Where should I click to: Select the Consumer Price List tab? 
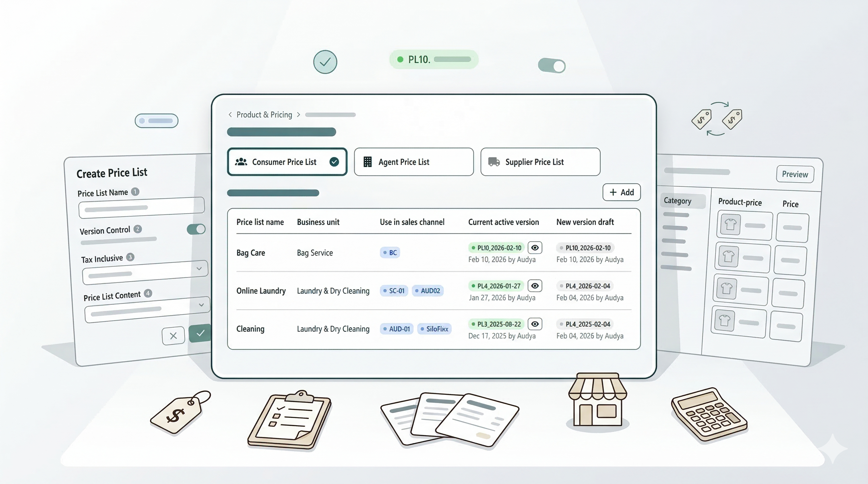287,162
